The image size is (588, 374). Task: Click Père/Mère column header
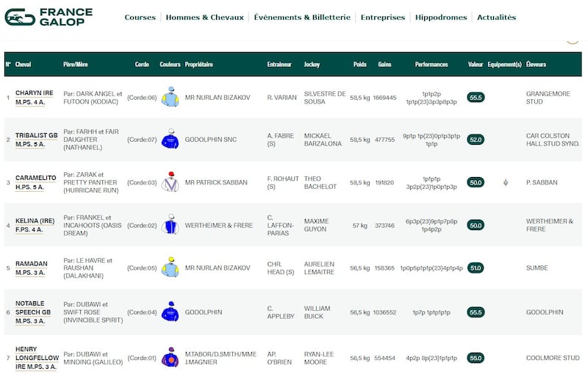click(76, 65)
